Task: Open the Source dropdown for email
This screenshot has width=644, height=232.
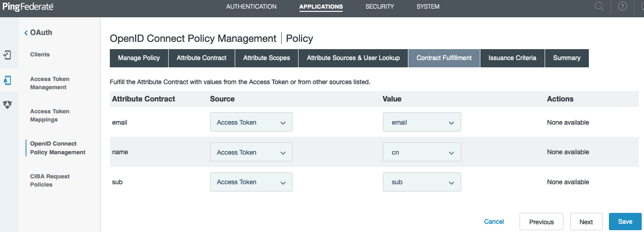Action: pos(251,122)
